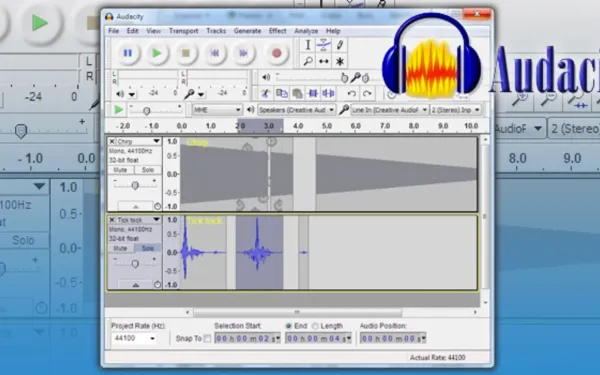Open the File menu
Image resolution: width=600 pixels, height=375 pixels.
tap(114, 31)
